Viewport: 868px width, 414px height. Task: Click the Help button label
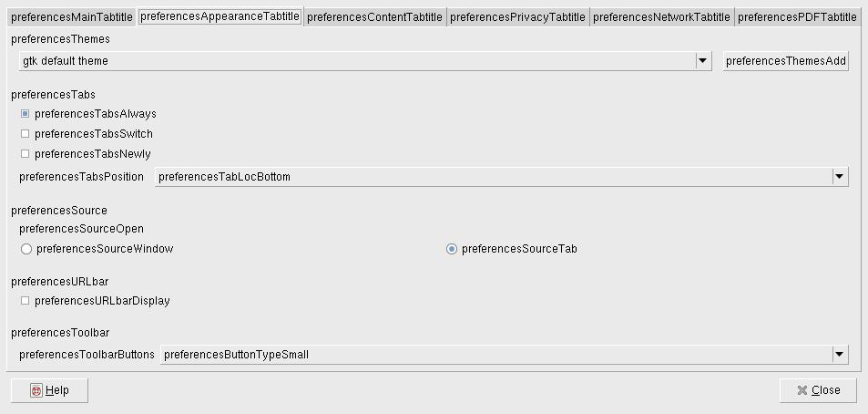[57, 390]
